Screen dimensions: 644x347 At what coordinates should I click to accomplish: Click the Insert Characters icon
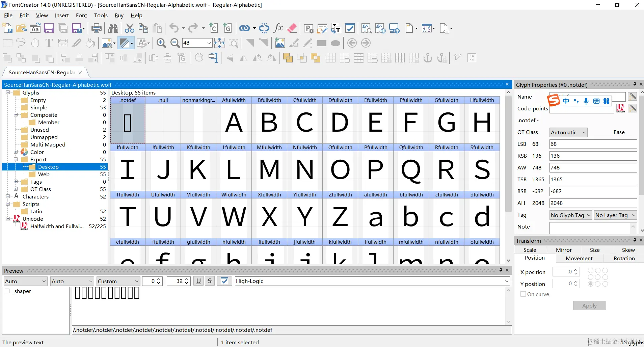click(x=213, y=28)
